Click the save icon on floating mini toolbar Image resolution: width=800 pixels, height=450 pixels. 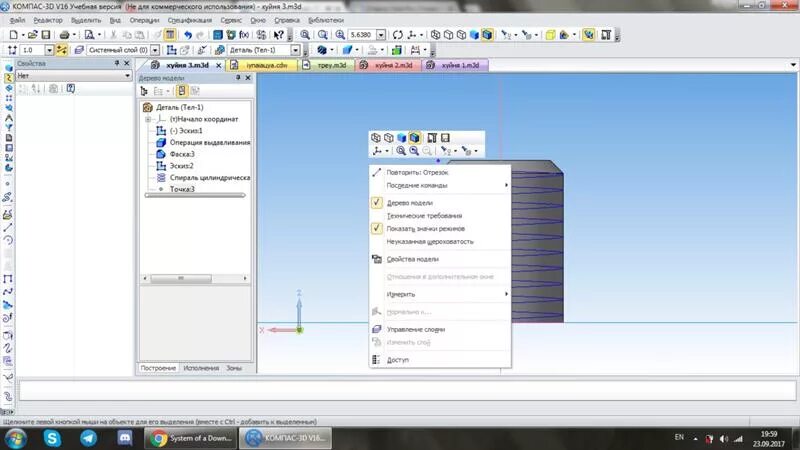(445, 138)
